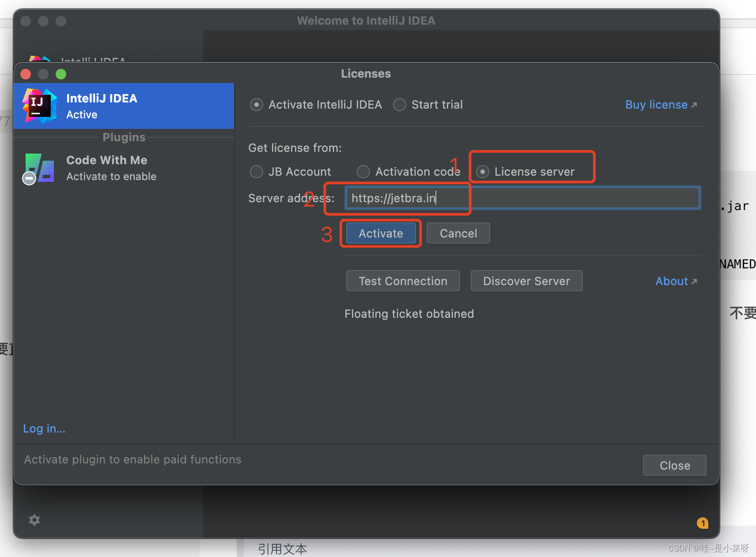Screen dimensions: 756x557
Task: Click the 'Get license from:' label
Action: click(x=295, y=148)
